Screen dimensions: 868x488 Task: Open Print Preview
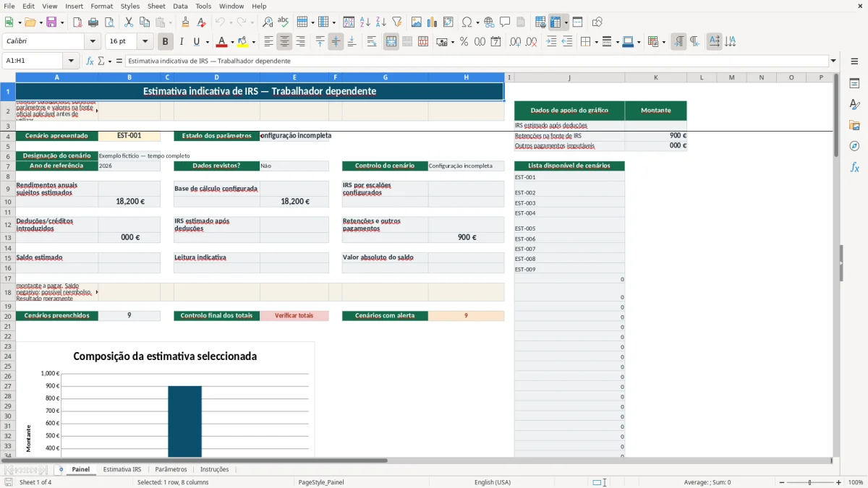109,22
